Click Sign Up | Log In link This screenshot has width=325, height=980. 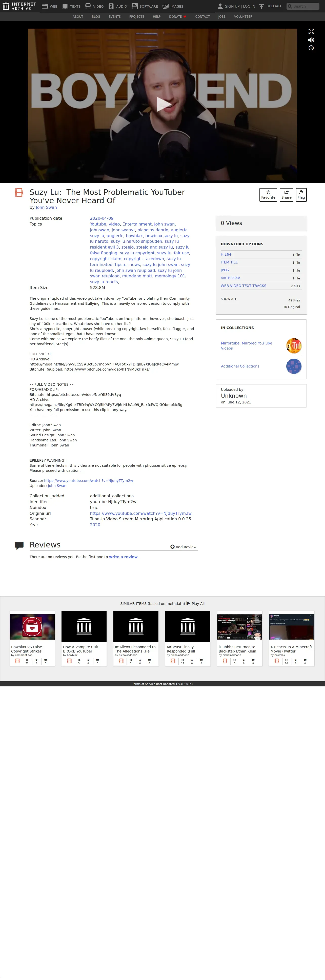point(240,7)
